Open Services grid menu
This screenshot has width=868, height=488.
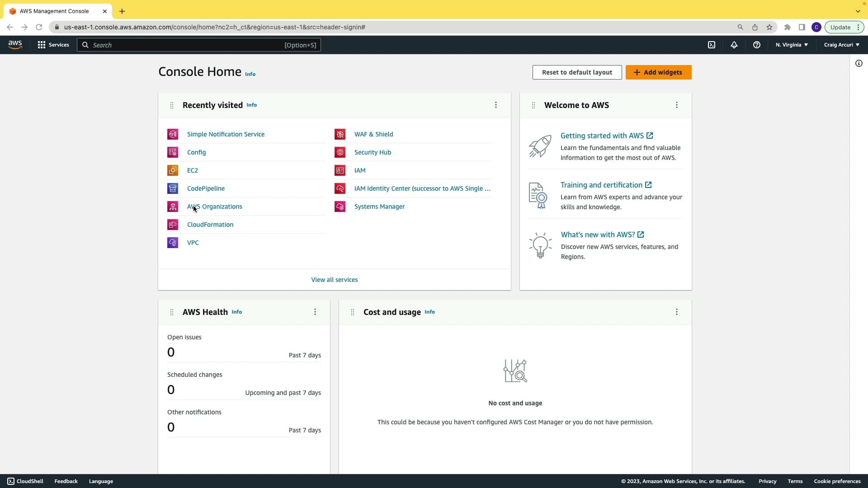[53, 45]
